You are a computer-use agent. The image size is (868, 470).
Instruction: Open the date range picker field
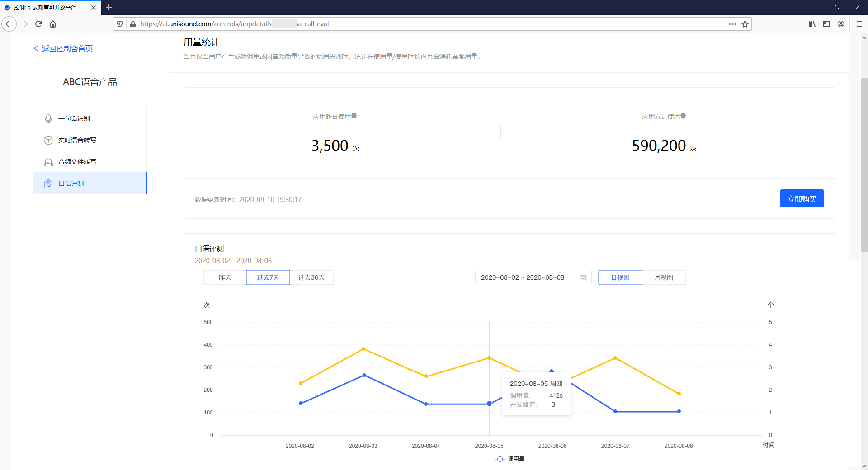533,277
